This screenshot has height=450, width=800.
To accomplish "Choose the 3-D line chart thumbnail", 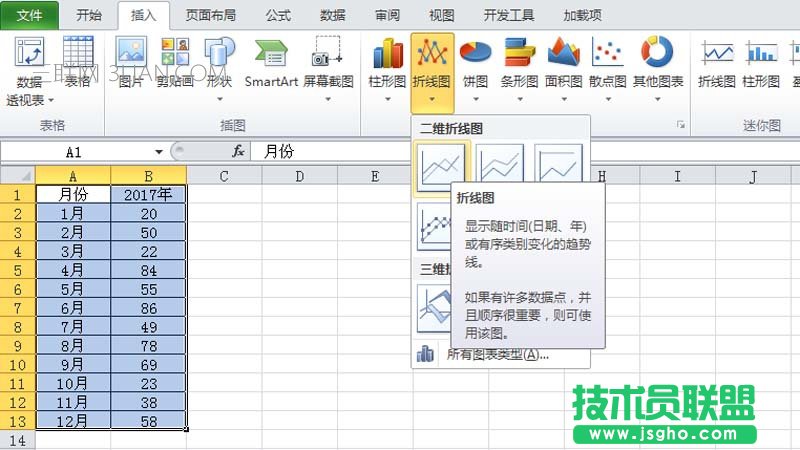I will point(434,308).
